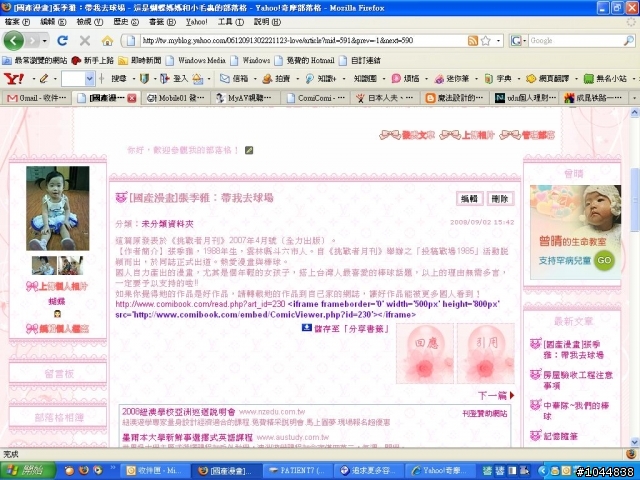
Task: Expand Yahoo toolbar overflow chevron
Action: [634, 78]
